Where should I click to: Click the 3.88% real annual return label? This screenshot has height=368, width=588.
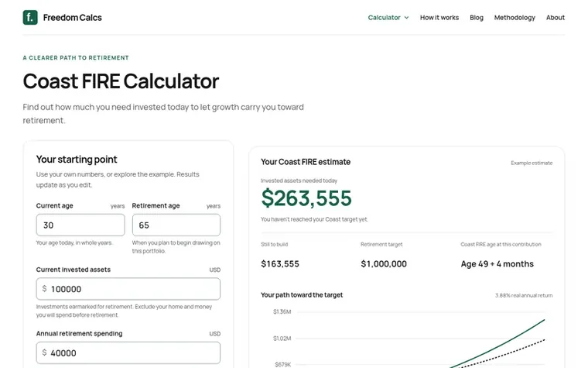(x=524, y=295)
